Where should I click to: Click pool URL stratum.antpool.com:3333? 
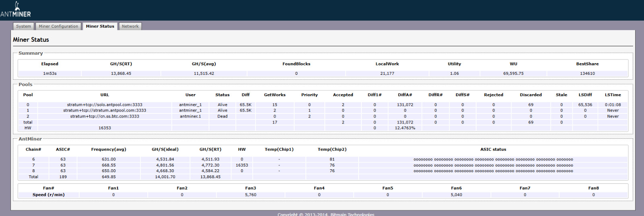pyautogui.click(x=105, y=110)
